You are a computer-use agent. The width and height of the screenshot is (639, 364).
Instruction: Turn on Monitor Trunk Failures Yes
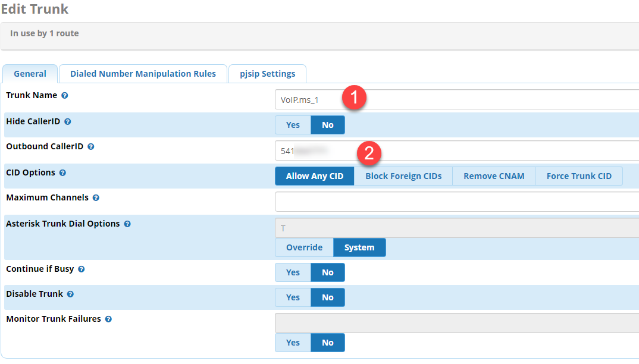click(x=293, y=343)
